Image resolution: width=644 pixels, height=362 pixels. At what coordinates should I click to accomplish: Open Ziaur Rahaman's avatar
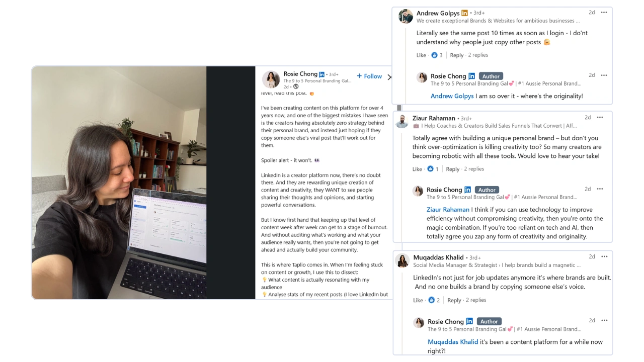[401, 122]
